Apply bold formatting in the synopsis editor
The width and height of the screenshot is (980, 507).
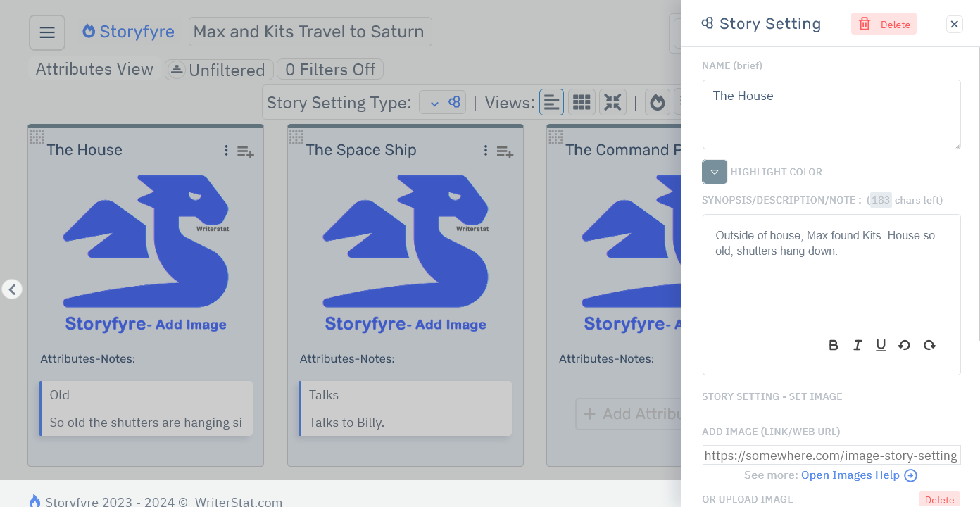click(833, 345)
